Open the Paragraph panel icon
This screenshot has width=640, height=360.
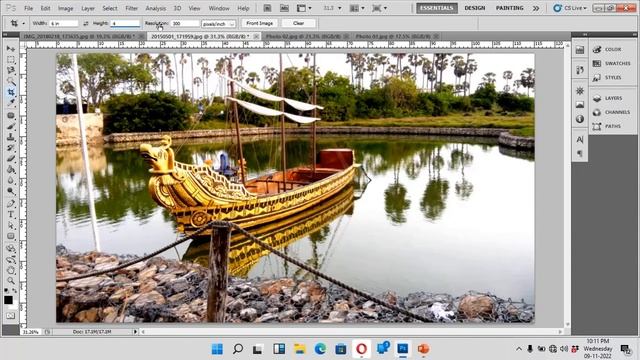[x=580, y=153]
